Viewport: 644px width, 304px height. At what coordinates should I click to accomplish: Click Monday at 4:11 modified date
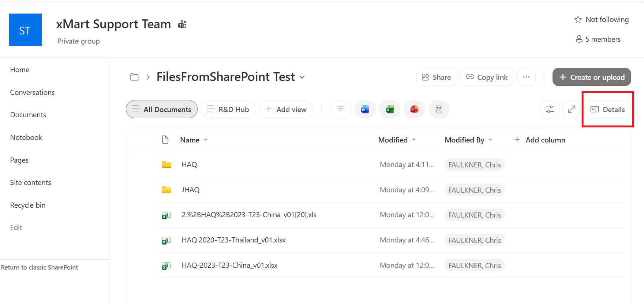(x=407, y=165)
